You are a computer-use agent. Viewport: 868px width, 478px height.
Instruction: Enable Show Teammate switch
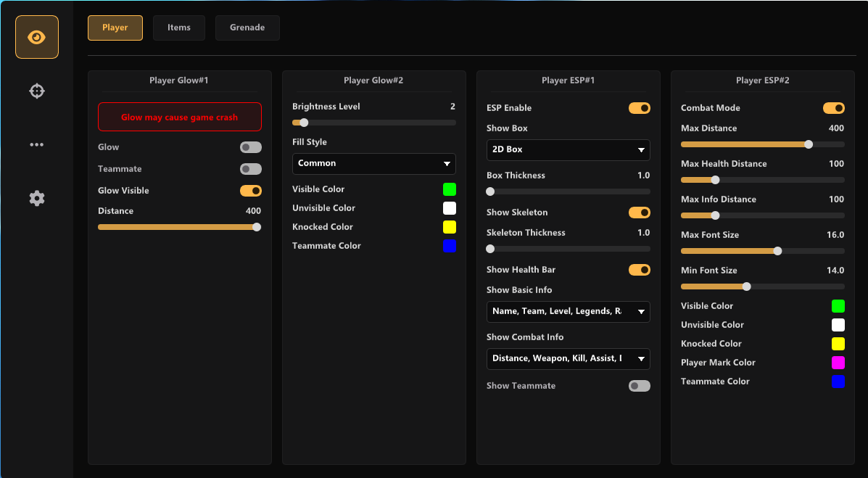pos(640,386)
